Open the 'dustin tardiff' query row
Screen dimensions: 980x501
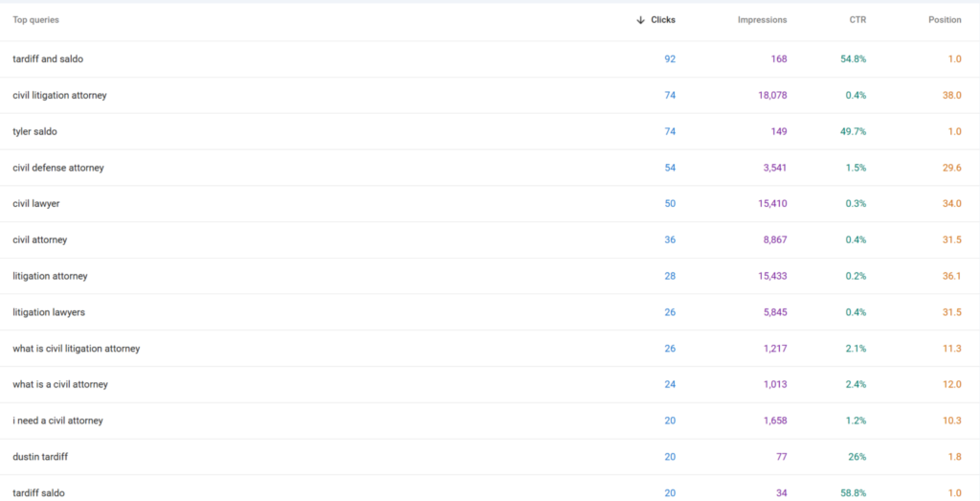click(x=490, y=457)
